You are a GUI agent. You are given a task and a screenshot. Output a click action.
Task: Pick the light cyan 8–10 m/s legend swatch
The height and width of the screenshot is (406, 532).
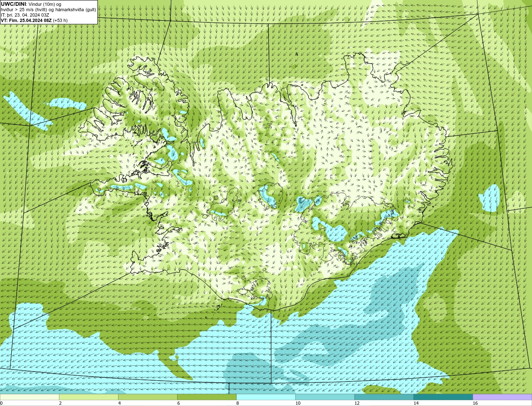(266, 397)
